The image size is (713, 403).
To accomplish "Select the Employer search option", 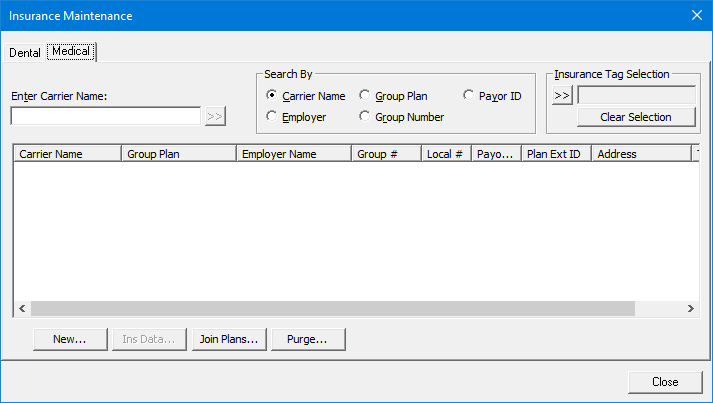I will 272,117.
